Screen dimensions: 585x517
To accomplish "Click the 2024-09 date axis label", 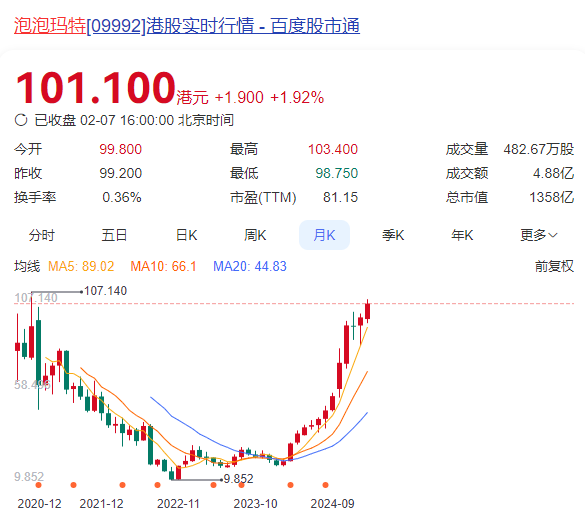I will (x=332, y=504).
